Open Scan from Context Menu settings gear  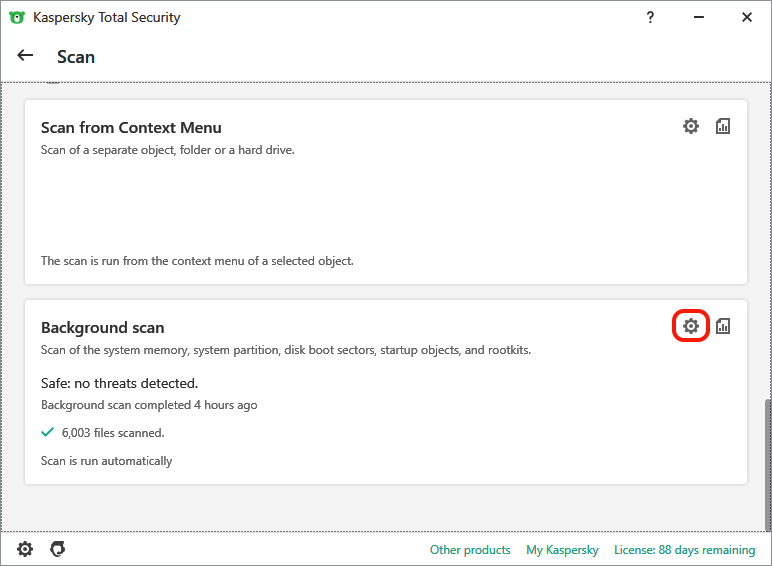(x=691, y=126)
